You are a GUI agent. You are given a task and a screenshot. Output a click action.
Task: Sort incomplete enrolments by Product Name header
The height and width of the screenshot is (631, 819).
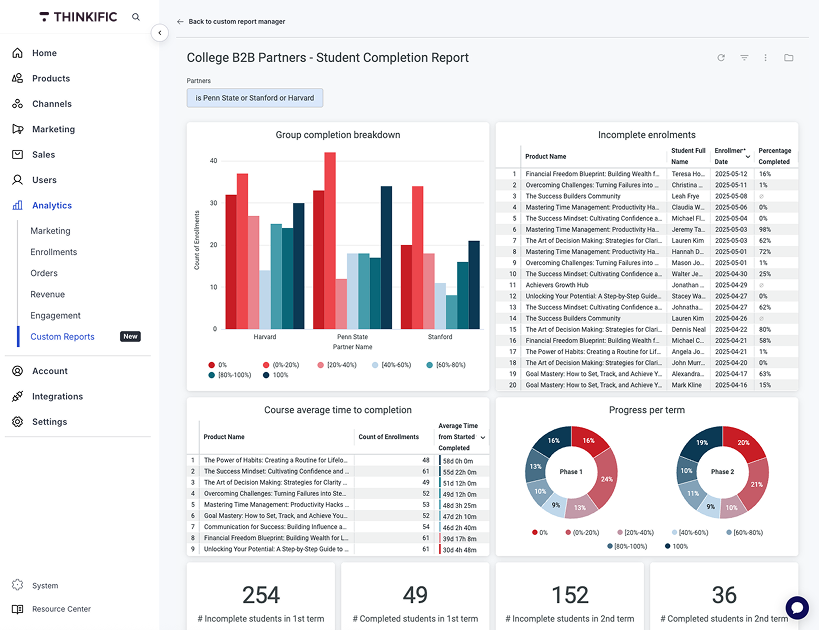[546, 156]
